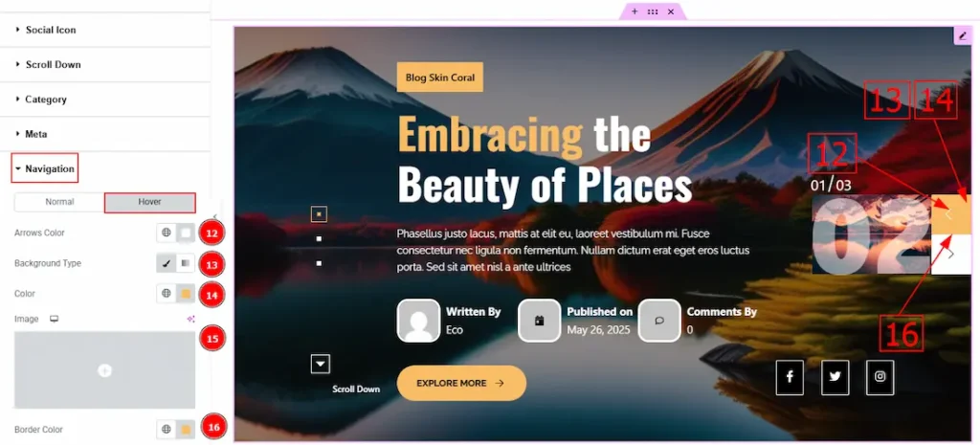Open the Border Color swatch

point(186,429)
